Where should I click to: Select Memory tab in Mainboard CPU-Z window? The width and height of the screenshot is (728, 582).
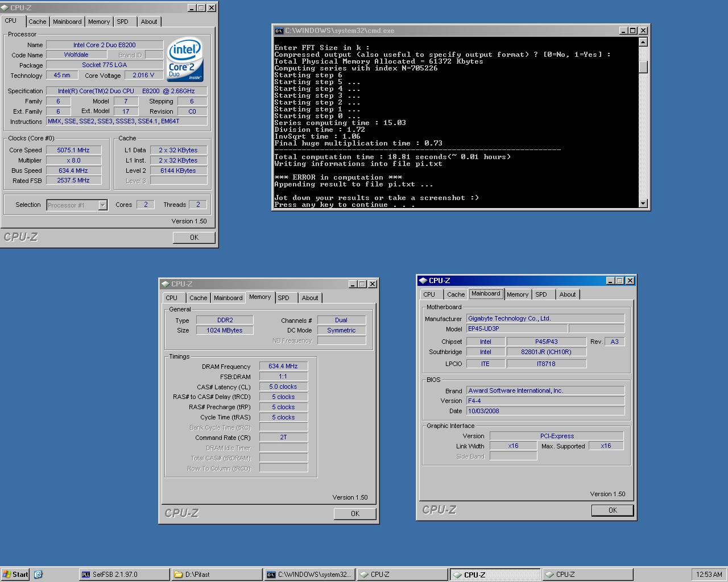pos(518,294)
